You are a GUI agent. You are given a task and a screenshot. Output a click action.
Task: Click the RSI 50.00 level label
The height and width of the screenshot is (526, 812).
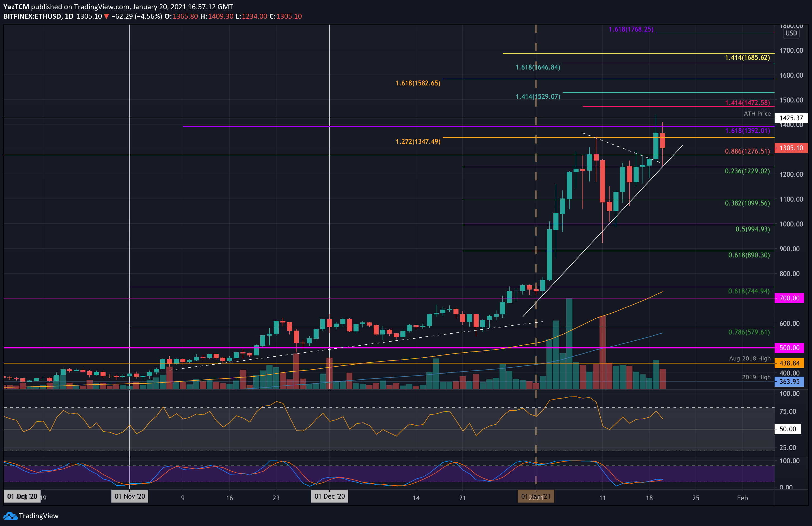click(x=788, y=429)
